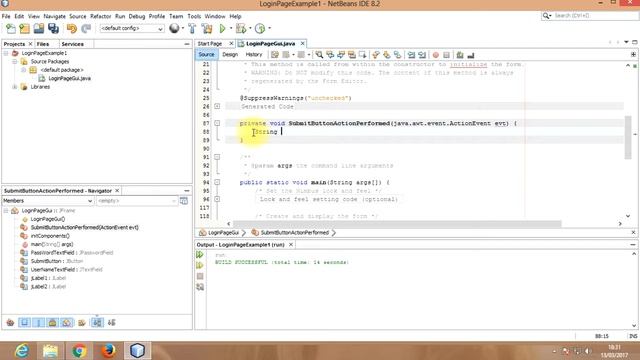Toggle Show Static Members filter in Navigator

click(38, 323)
